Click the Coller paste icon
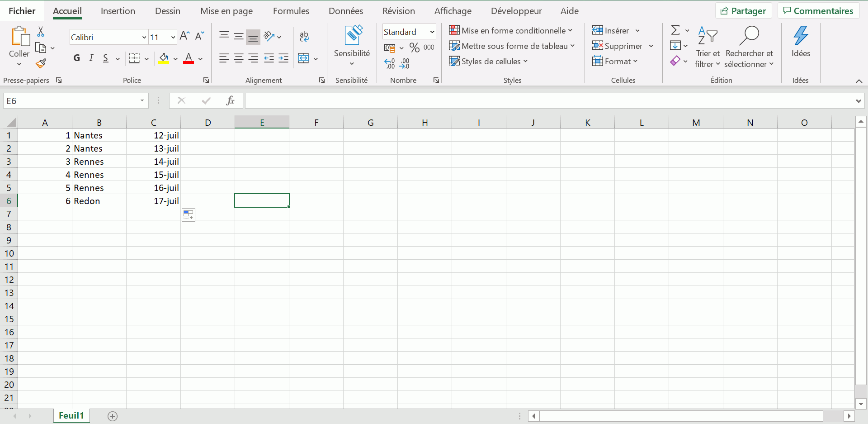This screenshot has width=868, height=424. (x=19, y=37)
